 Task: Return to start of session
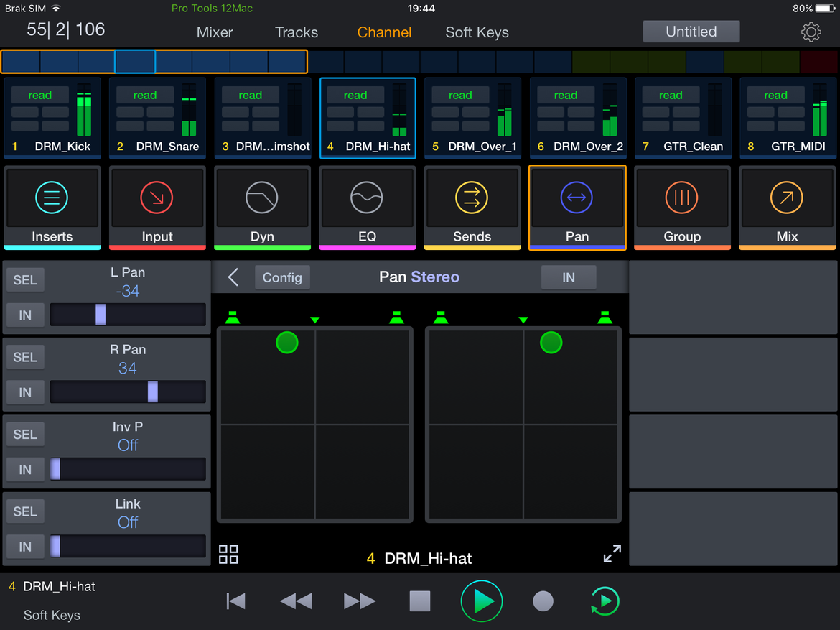(235, 601)
